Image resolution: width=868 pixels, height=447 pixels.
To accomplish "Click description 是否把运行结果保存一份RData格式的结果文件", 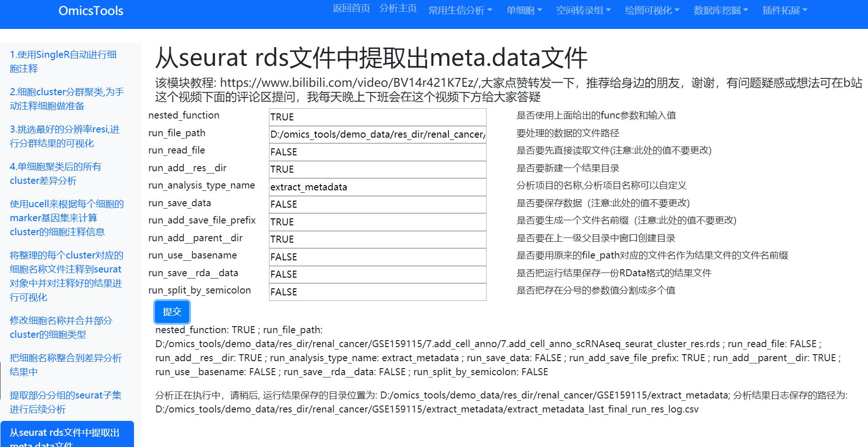I will pos(614,273).
